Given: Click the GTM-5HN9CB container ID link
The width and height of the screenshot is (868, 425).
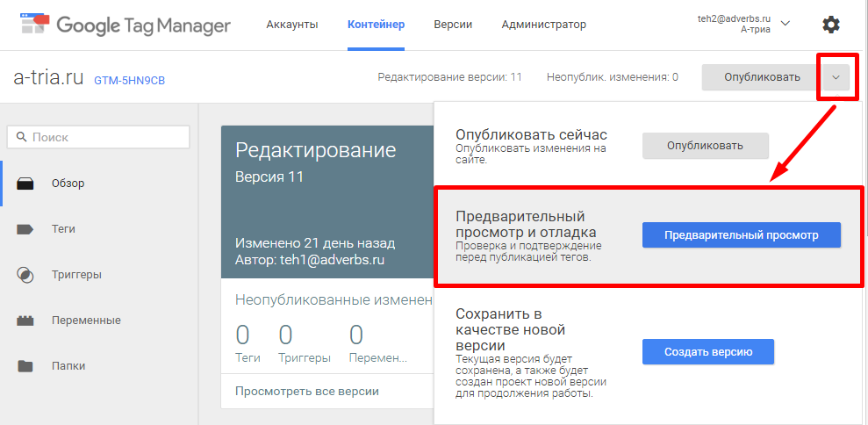Looking at the screenshot, I should pyautogui.click(x=130, y=81).
